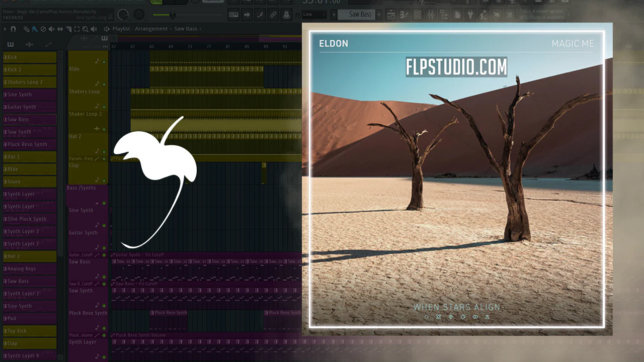The width and height of the screenshot is (644, 362).
Task: Toggle auto-scrolling arrow icon
Action: pos(247,15)
